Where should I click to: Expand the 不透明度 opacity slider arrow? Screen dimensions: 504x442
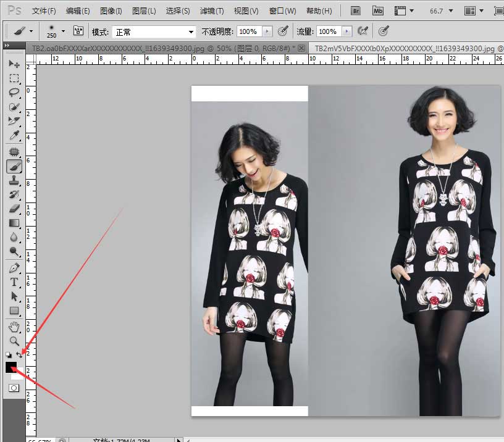pyautogui.click(x=267, y=31)
